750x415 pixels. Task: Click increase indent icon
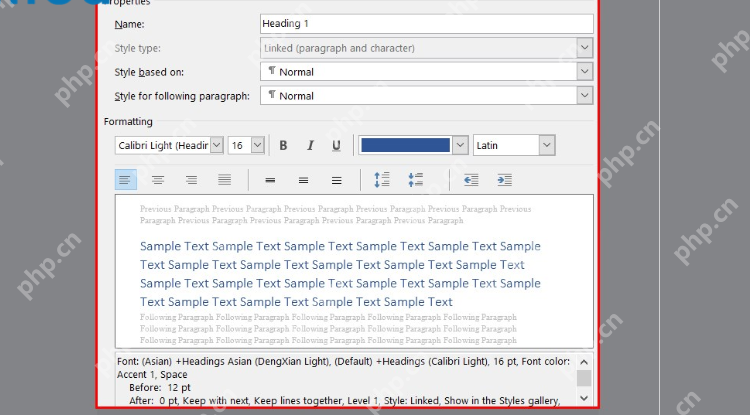505,180
